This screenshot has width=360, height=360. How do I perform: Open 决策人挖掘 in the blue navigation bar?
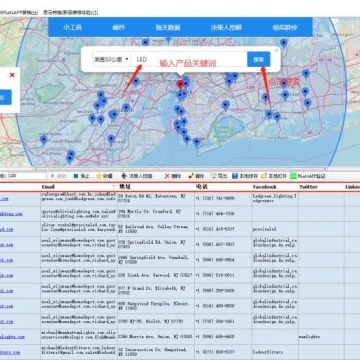[x=226, y=27]
